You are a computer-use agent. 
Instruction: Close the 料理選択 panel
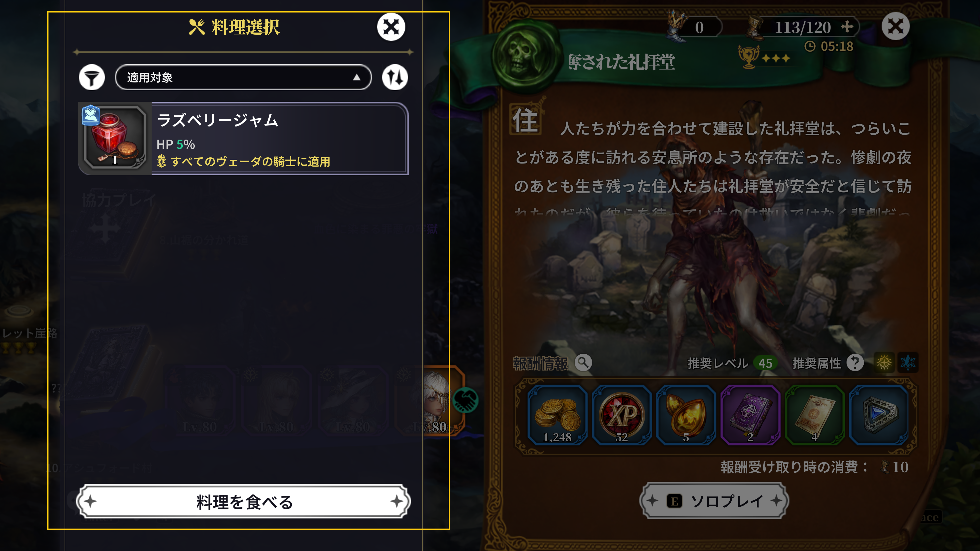point(391,27)
